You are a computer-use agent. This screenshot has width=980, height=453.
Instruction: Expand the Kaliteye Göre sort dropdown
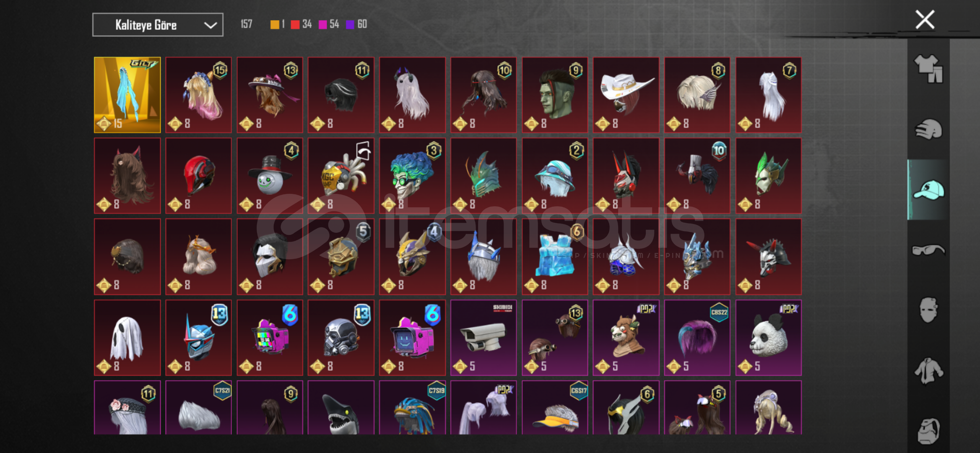coord(158,25)
